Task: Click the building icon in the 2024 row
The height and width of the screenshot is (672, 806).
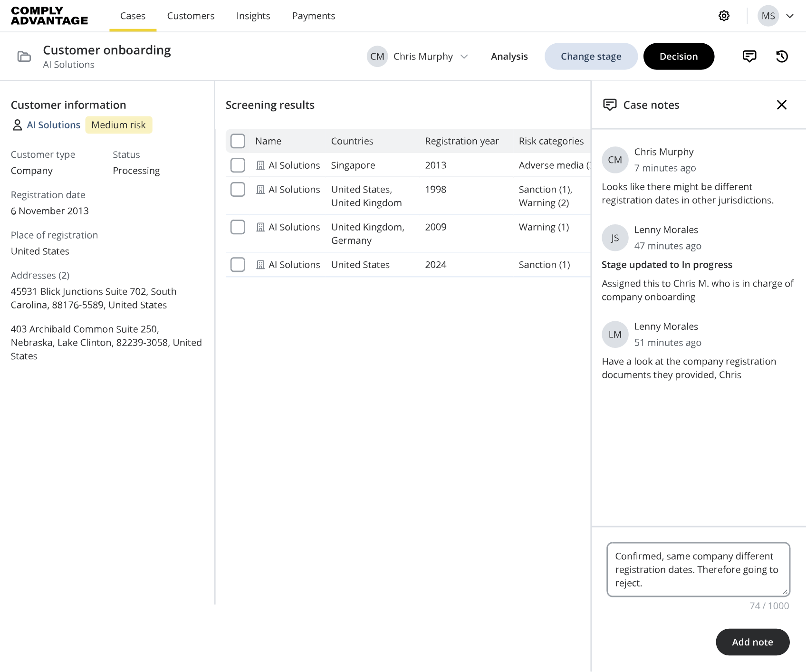Action: click(x=260, y=265)
